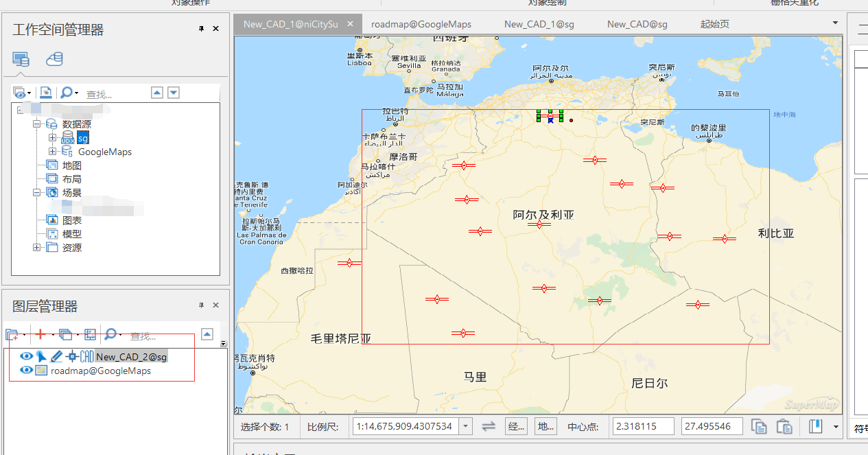Toggle editable pencil for New_CAD_2@sg layer
The width and height of the screenshot is (868, 455).
point(56,356)
